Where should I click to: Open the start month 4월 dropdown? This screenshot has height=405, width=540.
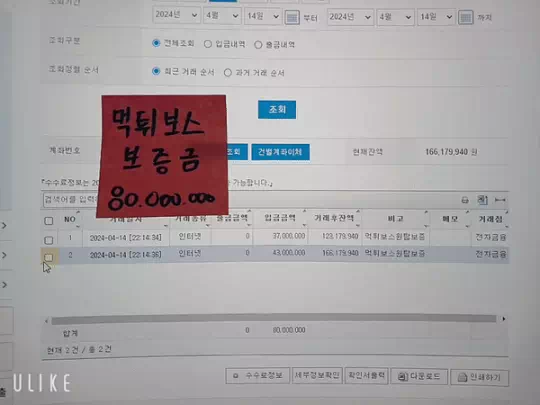click(x=222, y=16)
